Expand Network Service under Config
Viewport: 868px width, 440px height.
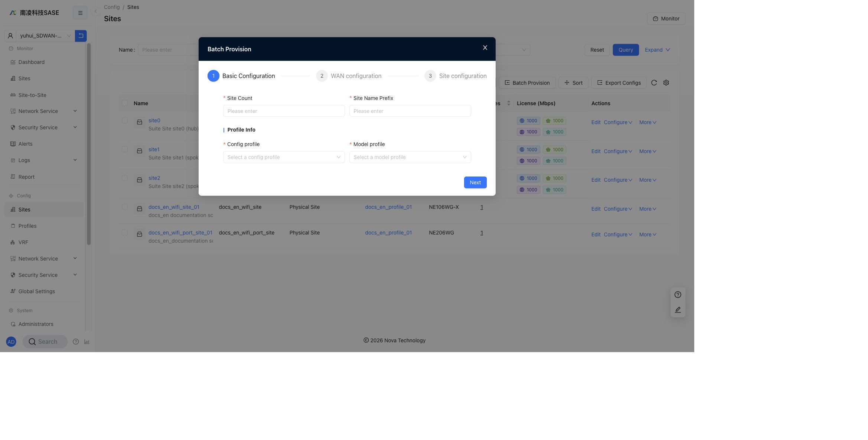click(x=44, y=259)
